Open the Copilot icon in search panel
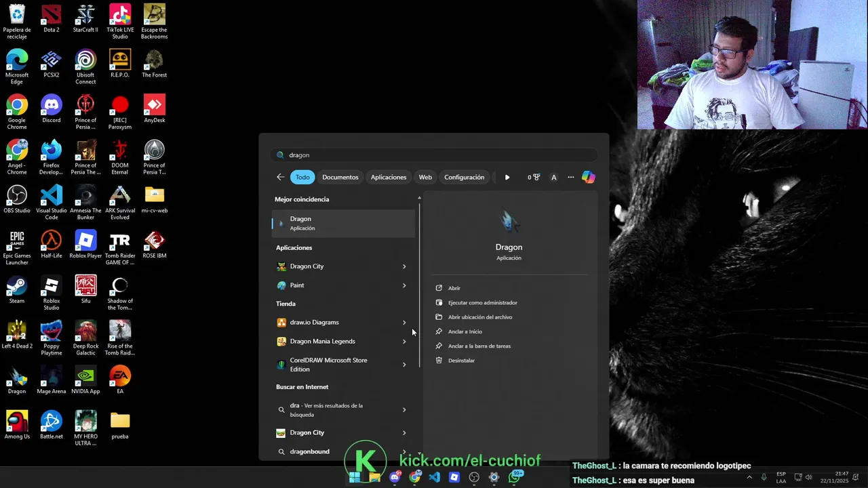Screen dimensions: 868x488 click(x=588, y=177)
